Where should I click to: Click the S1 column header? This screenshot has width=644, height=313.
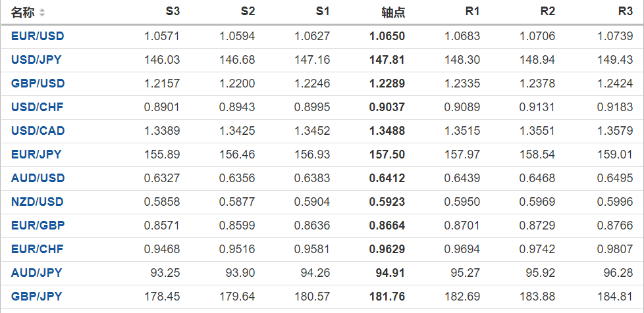pos(323,12)
